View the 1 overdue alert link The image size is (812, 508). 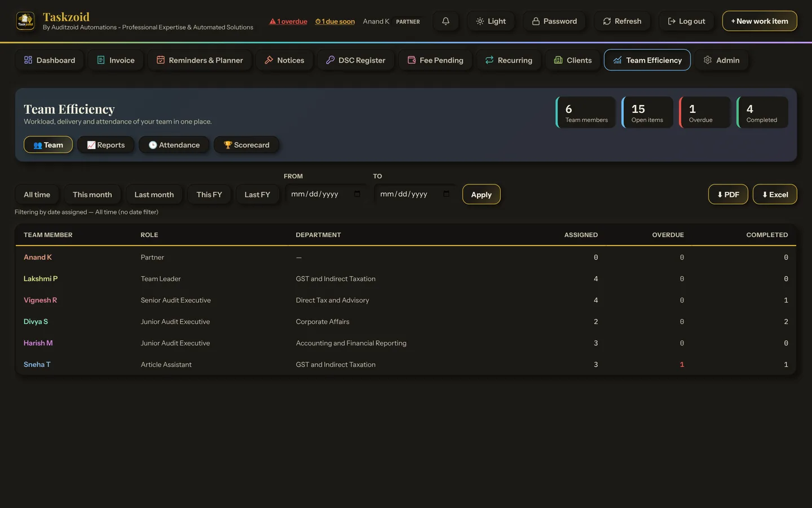288,21
